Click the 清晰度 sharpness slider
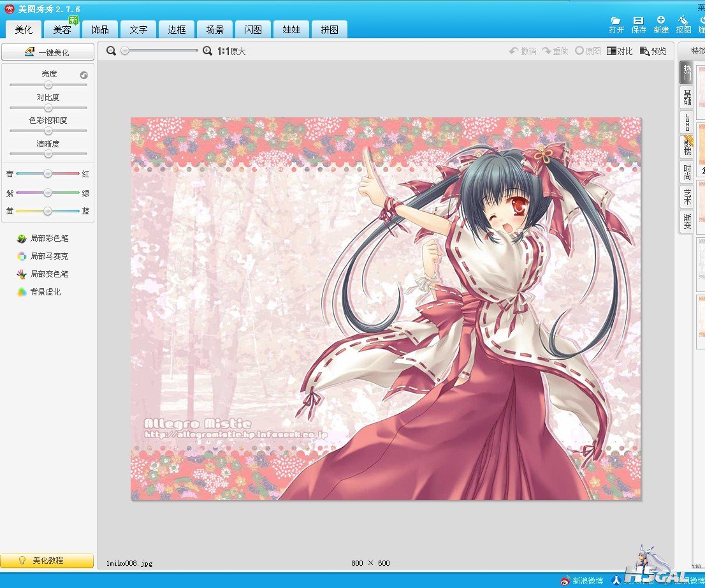This screenshot has height=588, width=705. click(48, 154)
